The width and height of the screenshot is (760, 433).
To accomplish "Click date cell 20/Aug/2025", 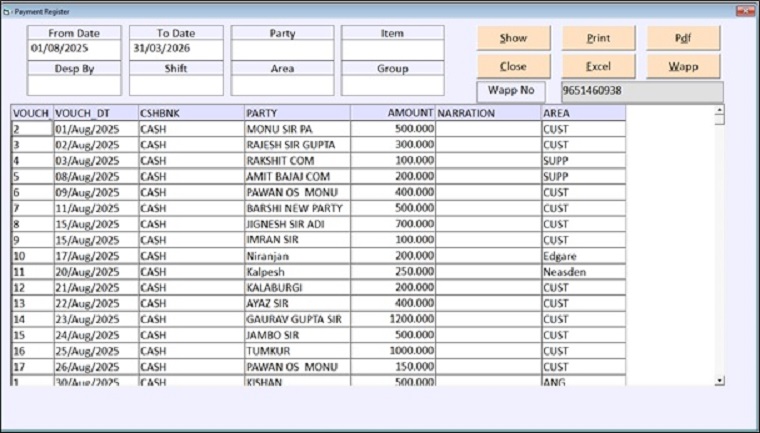I will [x=96, y=272].
